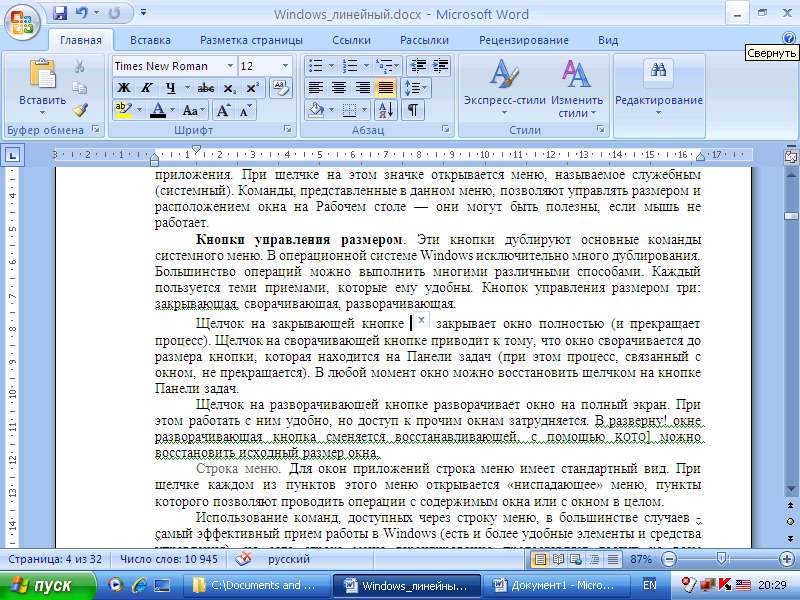
Task: Click zoom out minus button
Action: coord(668,559)
